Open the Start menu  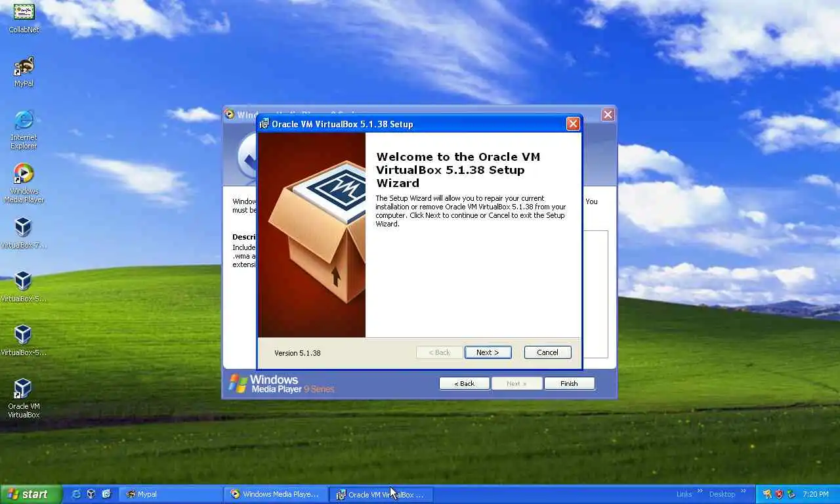coord(31,494)
